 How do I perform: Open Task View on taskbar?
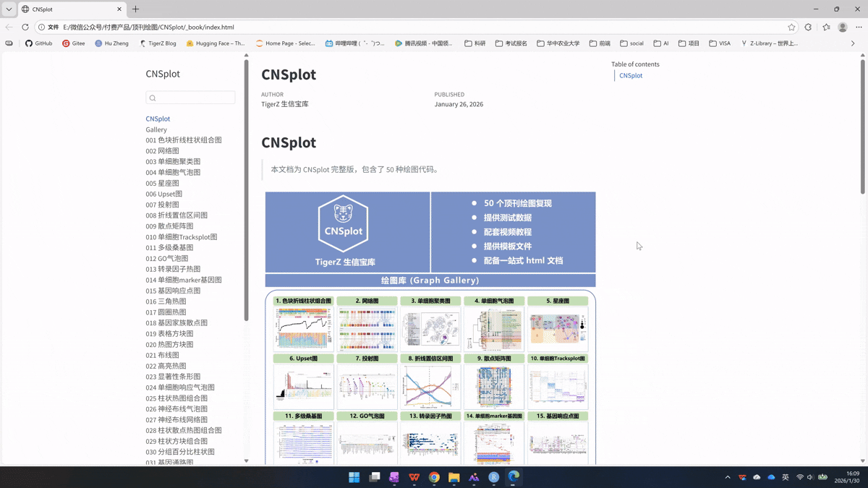pyautogui.click(x=374, y=477)
